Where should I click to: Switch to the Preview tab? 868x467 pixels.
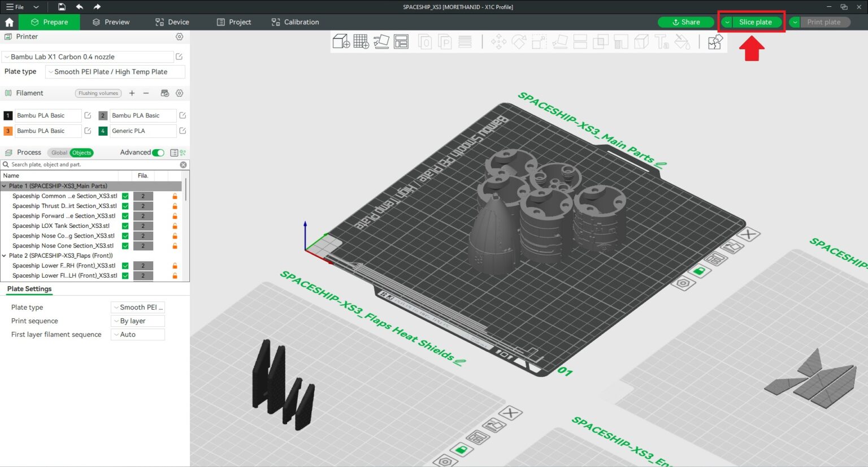coord(111,22)
